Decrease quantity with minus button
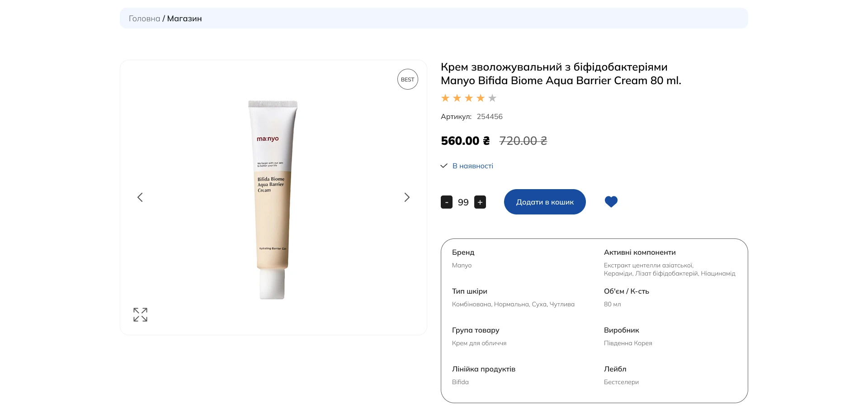This screenshot has width=868, height=419. click(x=447, y=202)
